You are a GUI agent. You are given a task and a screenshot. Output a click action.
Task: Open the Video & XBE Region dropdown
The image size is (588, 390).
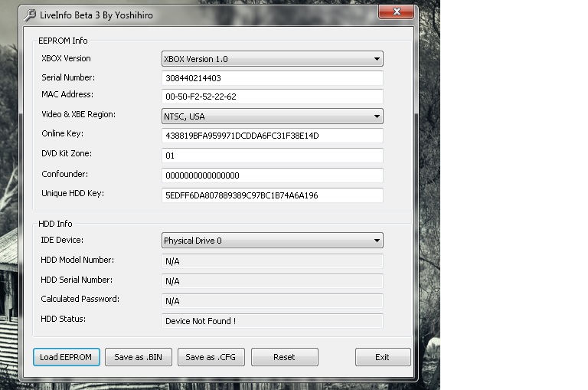click(273, 116)
